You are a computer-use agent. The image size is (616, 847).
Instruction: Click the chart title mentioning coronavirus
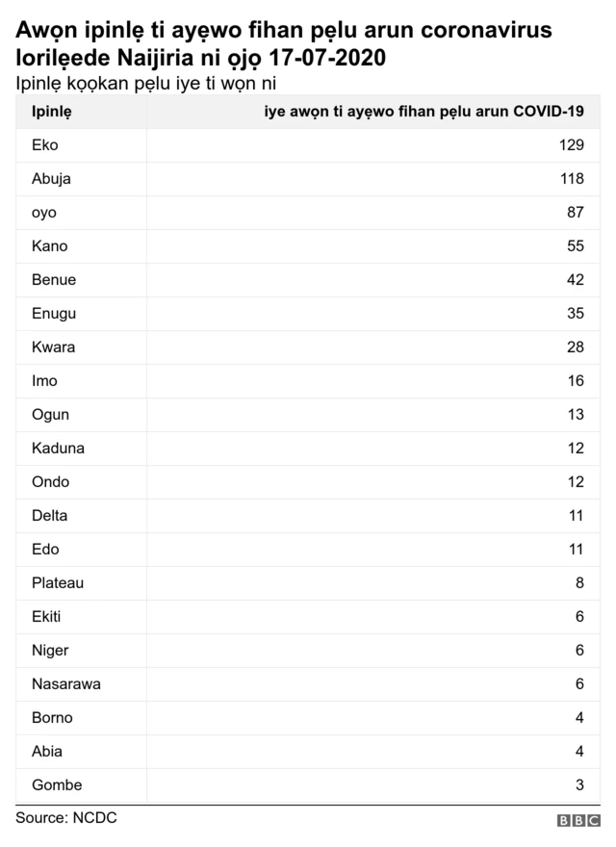pos(284,43)
